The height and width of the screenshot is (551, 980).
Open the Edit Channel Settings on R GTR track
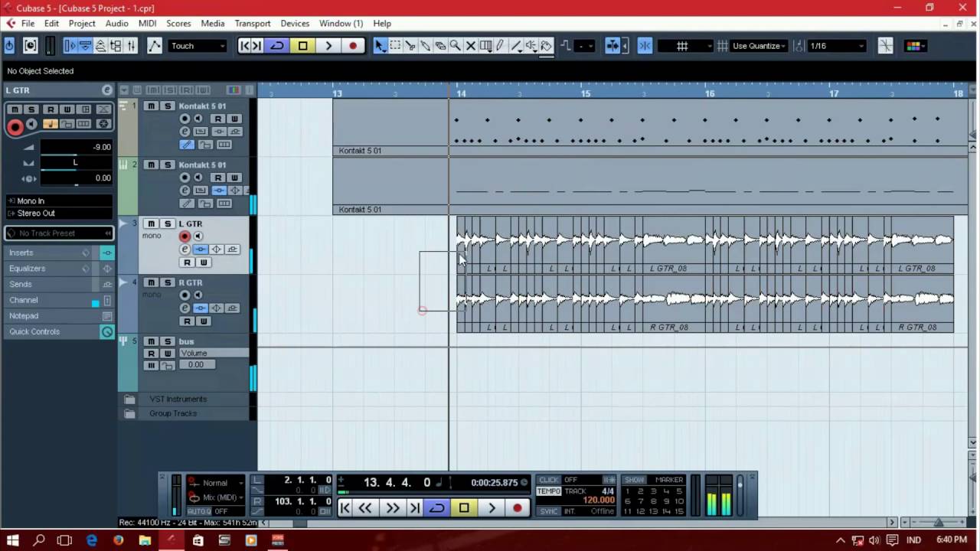[185, 308]
